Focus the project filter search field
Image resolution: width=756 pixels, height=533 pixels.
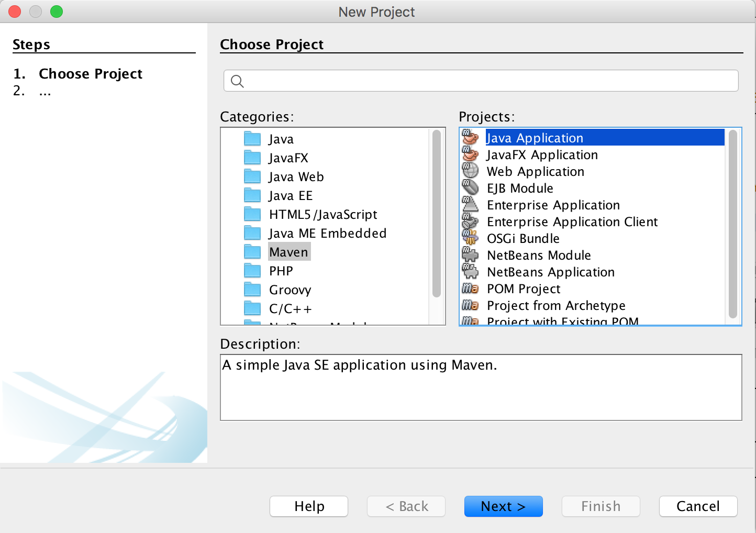click(481, 81)
